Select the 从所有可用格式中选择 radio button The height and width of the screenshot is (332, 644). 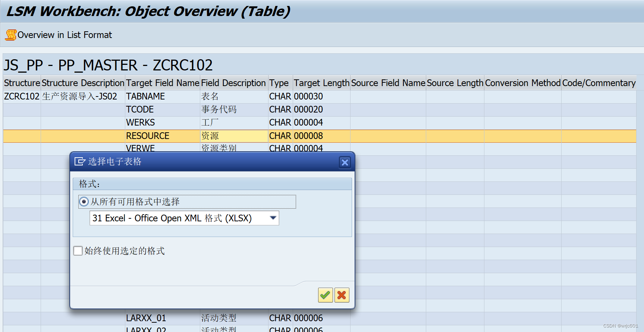(x=84, y=202)
